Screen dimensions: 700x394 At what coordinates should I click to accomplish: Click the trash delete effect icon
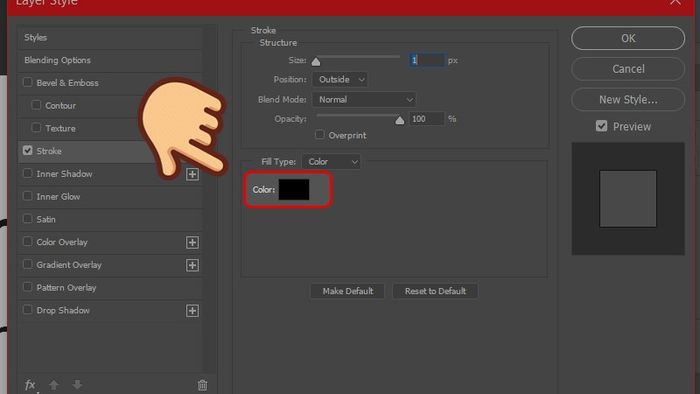click(x=202, y=385)
